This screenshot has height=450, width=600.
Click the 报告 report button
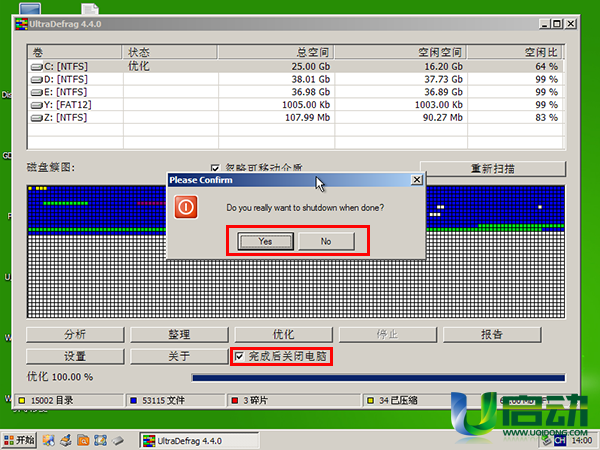click(x=492, y=334)
